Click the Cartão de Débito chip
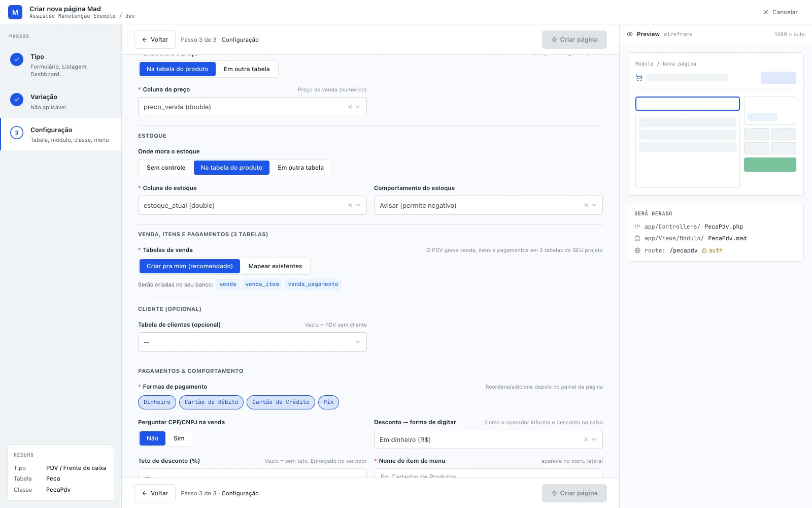Screen dimensions: 812x508 (x=211, y=402)
